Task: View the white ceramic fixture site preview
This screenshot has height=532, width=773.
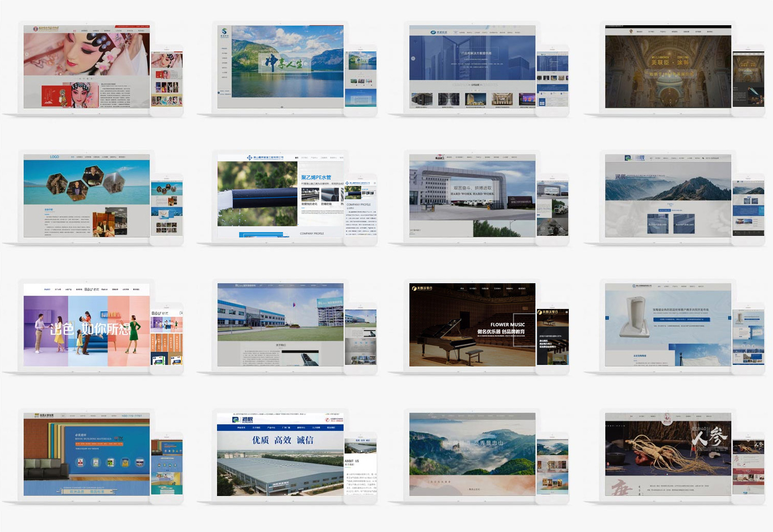Action: (668, 325)
